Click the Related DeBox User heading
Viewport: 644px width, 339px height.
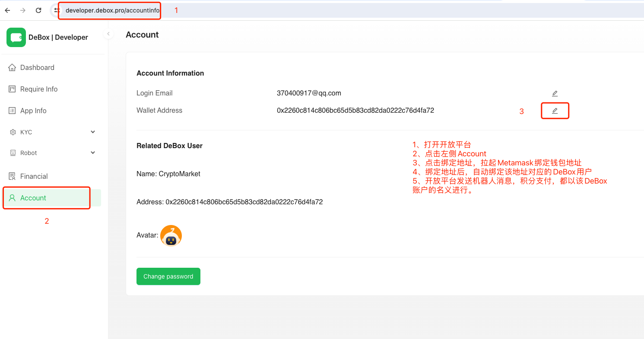pyautogui.click(x=169, y=146)
